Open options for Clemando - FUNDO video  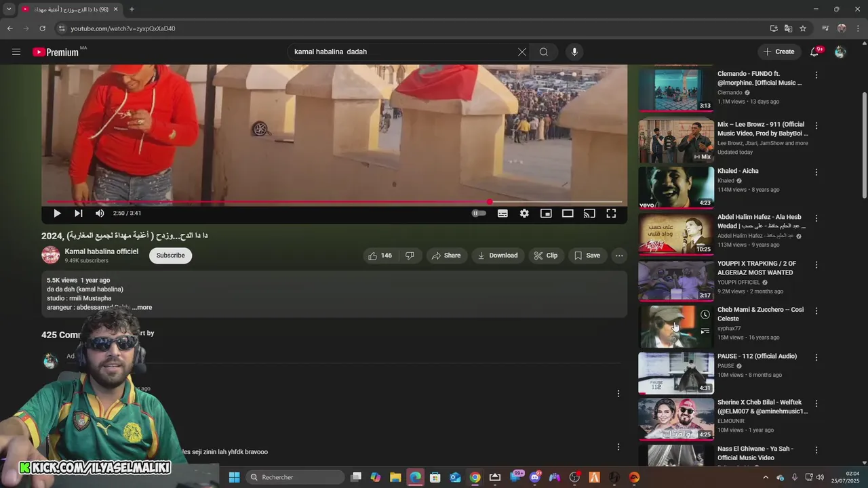(x=816, y=75)
